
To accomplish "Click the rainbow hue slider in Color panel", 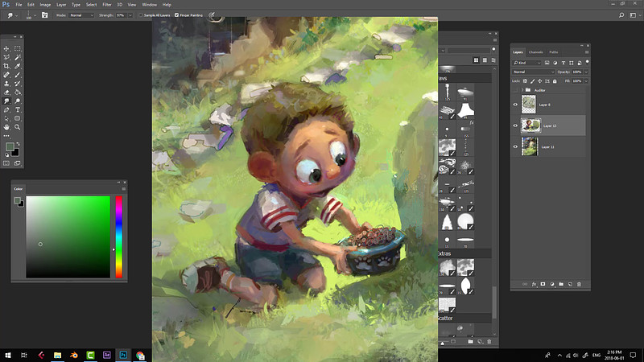I will point(118,237).
